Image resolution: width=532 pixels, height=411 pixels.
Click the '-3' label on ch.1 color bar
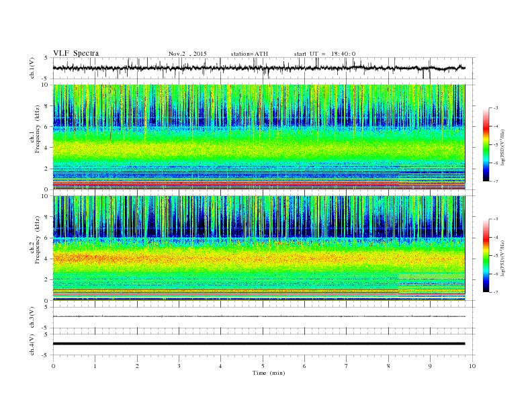[496, 108]
